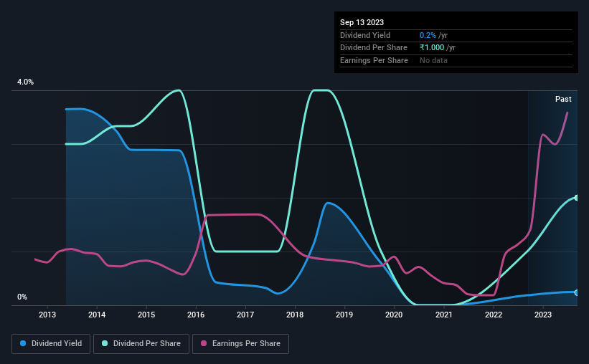
Task: Click the 2023 x-axis label
Action: (x=543, y=315)
